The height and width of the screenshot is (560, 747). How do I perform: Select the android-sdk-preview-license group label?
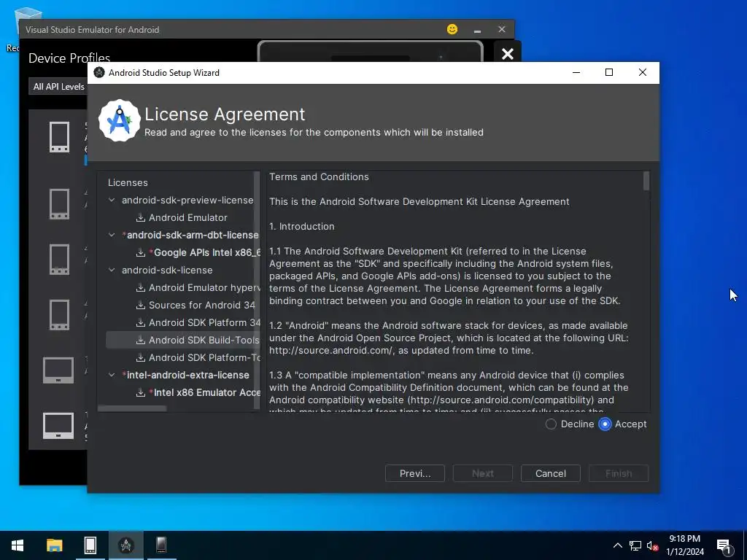(x=187, y=200)
